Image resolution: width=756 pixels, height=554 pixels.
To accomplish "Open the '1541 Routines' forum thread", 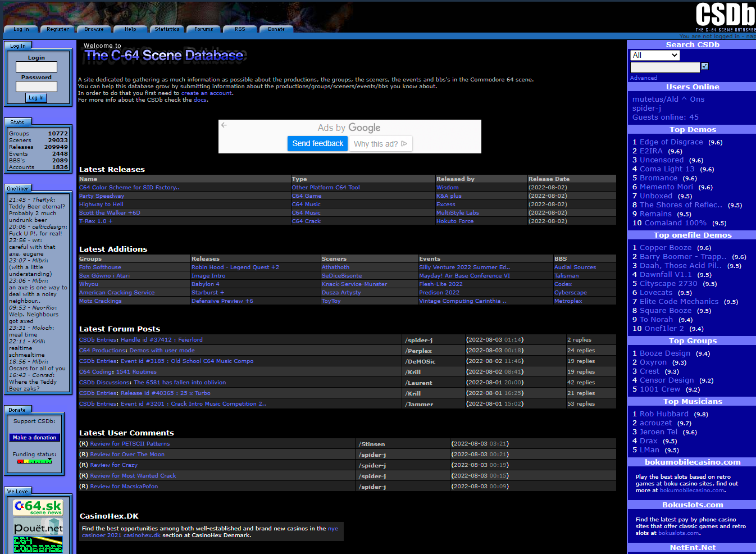I will (138, 372).
